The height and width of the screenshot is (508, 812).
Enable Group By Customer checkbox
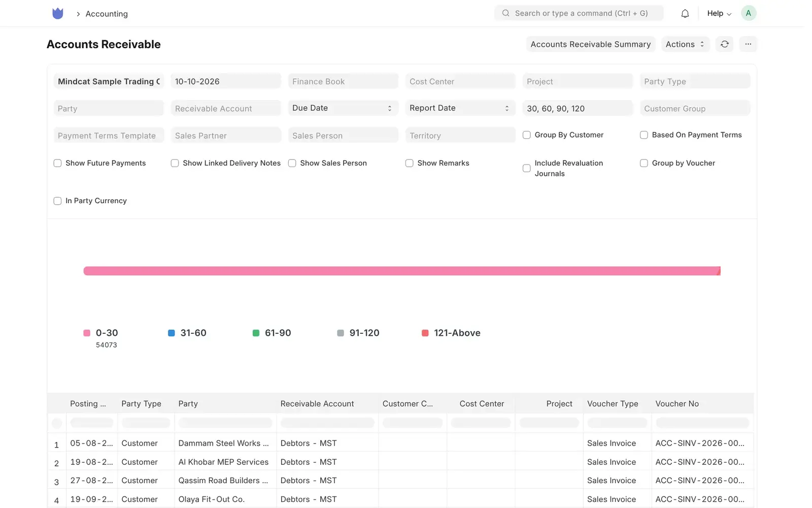point(527,135)
